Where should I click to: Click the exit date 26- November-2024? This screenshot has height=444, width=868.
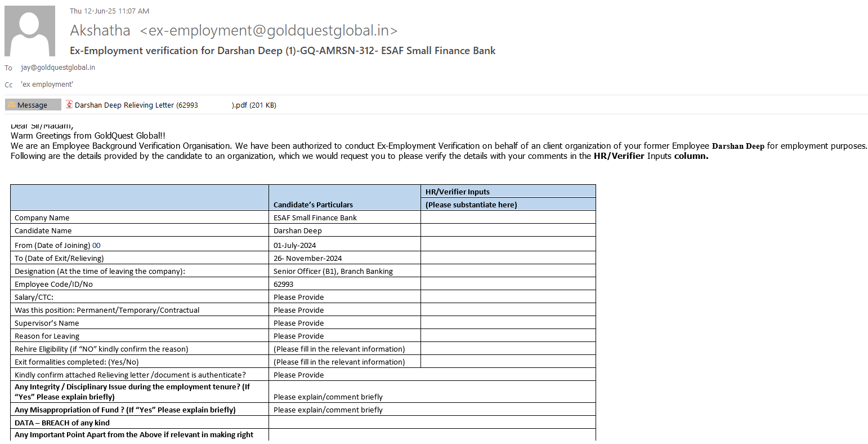point(308,258)
